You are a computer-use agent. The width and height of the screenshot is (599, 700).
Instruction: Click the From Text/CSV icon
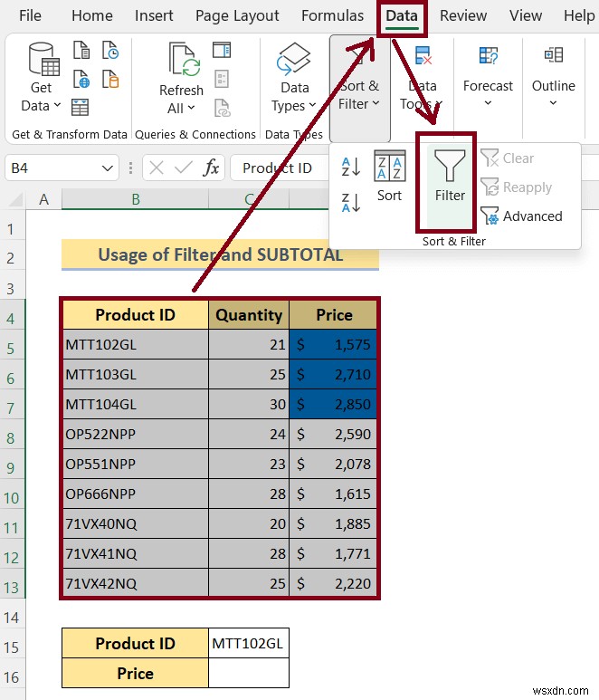(81, 50)
